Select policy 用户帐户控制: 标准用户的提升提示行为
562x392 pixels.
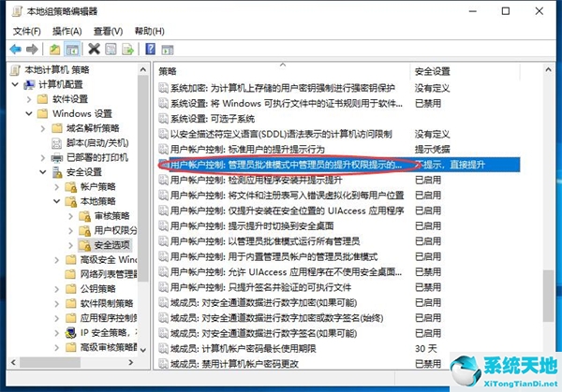(x=247, y=150)
